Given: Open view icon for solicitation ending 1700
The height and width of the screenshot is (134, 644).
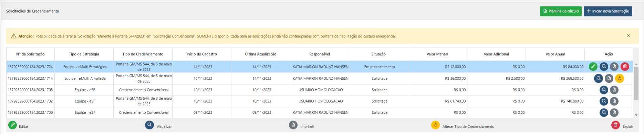Looking at the screenshot, I should click(x=604, y=112).
